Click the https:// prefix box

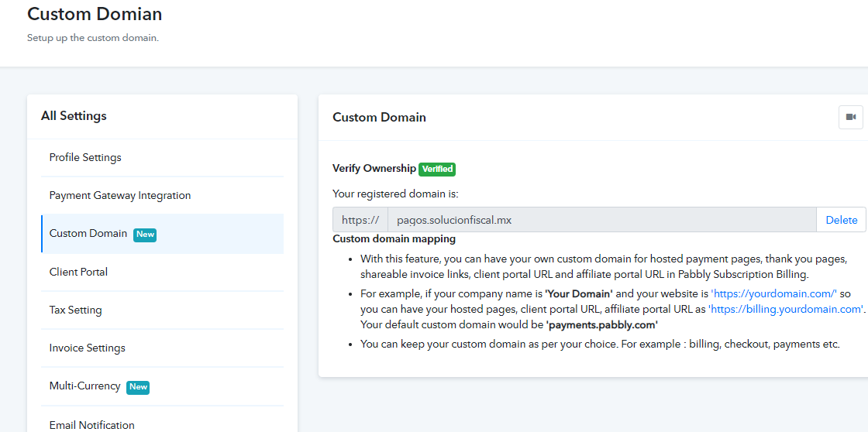(360, 220)
